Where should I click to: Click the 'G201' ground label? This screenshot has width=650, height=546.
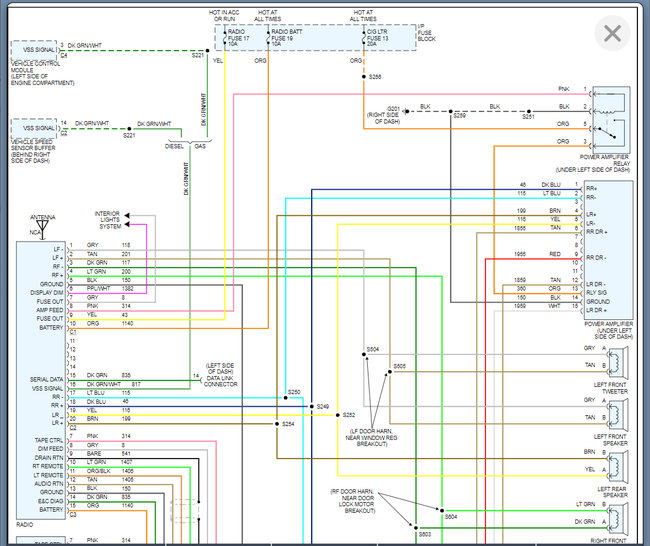click(x=393, y=109)
